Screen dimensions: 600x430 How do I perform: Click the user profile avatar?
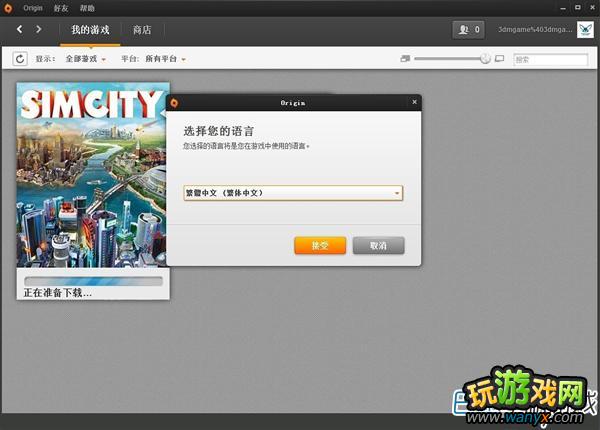(x=586, y=30)
